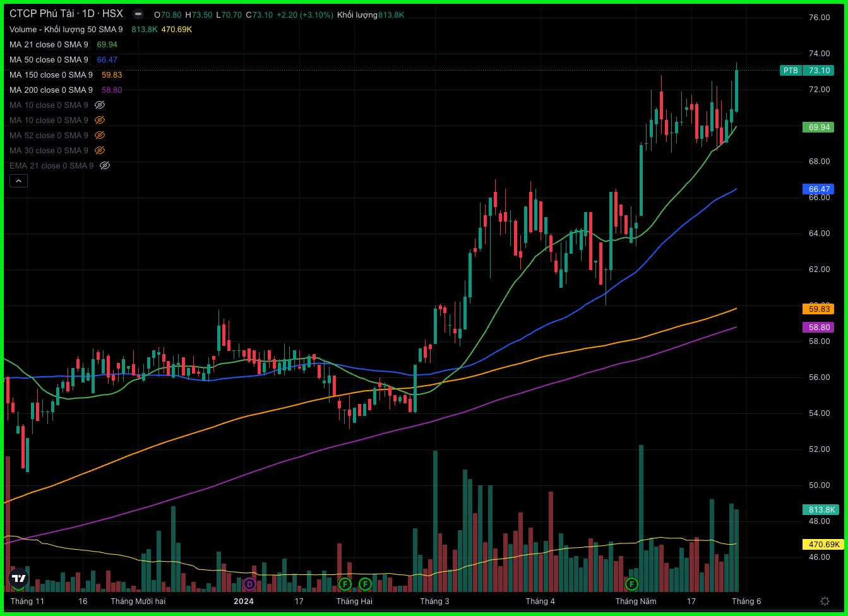848x616 pixels.
Task: Click the high price value H73.50
Action: (x=198, y=15)
